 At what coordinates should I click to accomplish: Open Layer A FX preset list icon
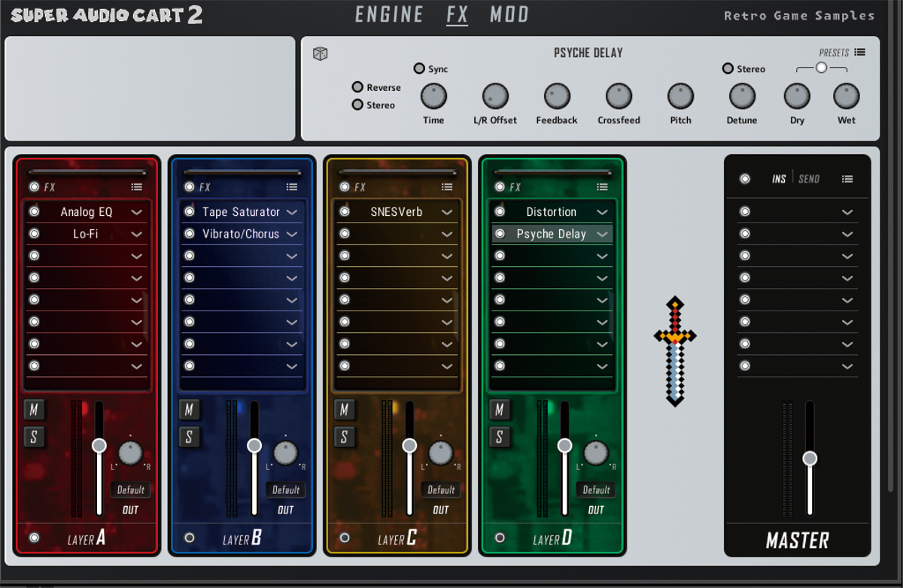136,187
